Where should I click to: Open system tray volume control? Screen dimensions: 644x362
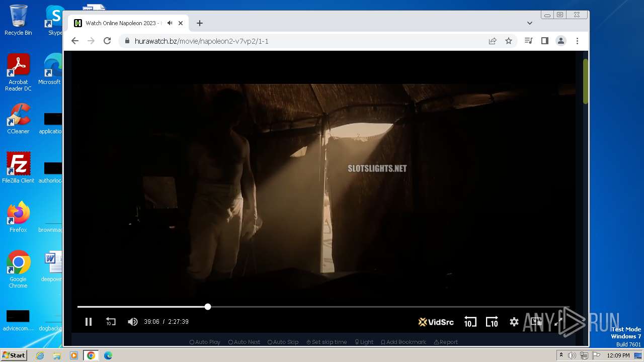click(572, 355)
